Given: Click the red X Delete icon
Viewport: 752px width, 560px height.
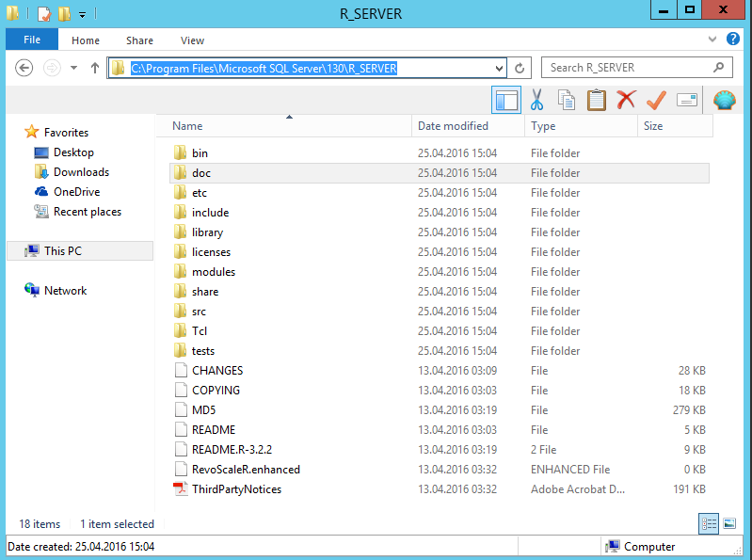Looking at the screenshot, I should pyautogui.click(x=626, y=100).
